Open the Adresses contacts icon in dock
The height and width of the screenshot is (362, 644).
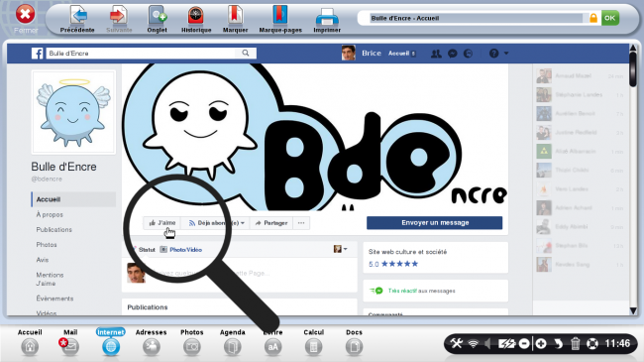coord(152,347)
